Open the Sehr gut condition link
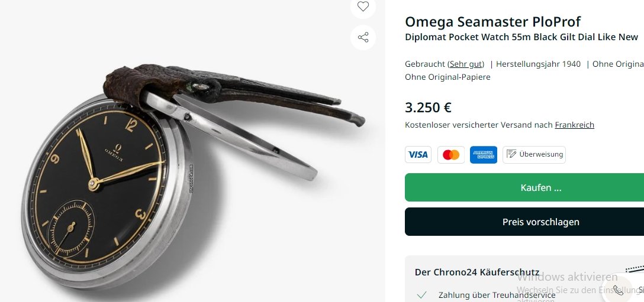Viewport: 644px width, 302px height. pyautogui.click(x=466, y=64)
